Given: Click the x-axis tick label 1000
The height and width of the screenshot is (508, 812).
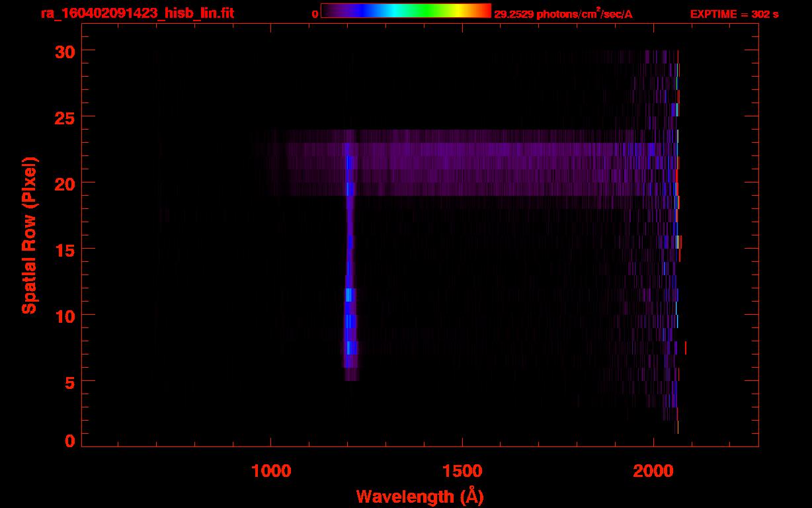Looking at the screenshot, I should point(271,470).
